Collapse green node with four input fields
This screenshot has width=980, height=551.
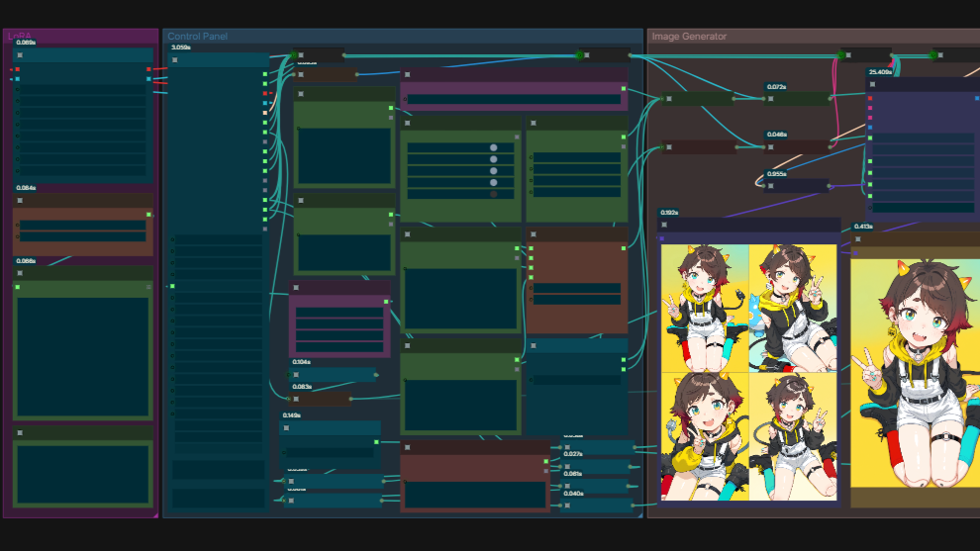click(x=534, y=123)
